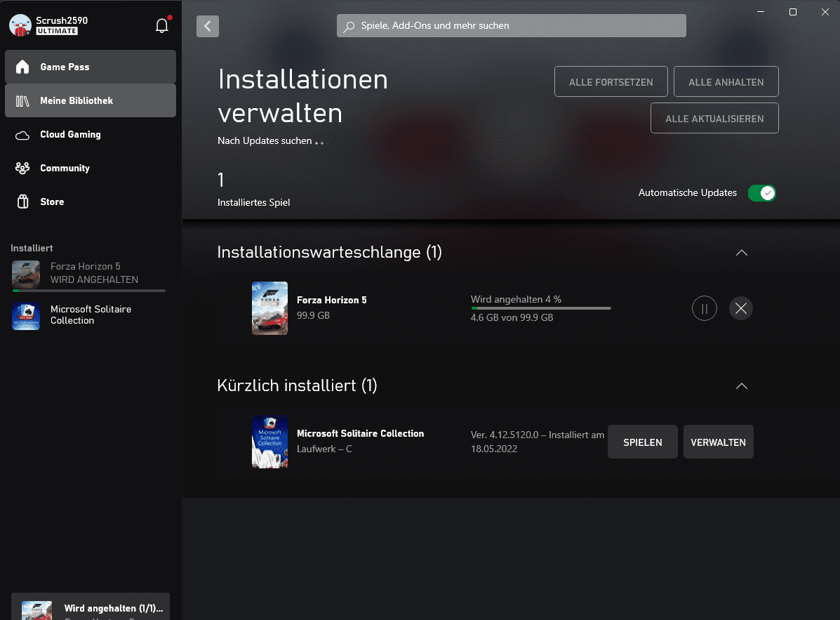
Task: Pause the Forza Horizon 5 download
Action: click(704, 308)
